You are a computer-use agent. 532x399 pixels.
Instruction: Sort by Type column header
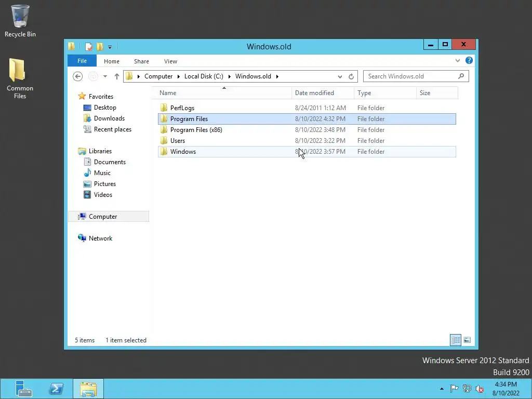[x=385, y=93]
